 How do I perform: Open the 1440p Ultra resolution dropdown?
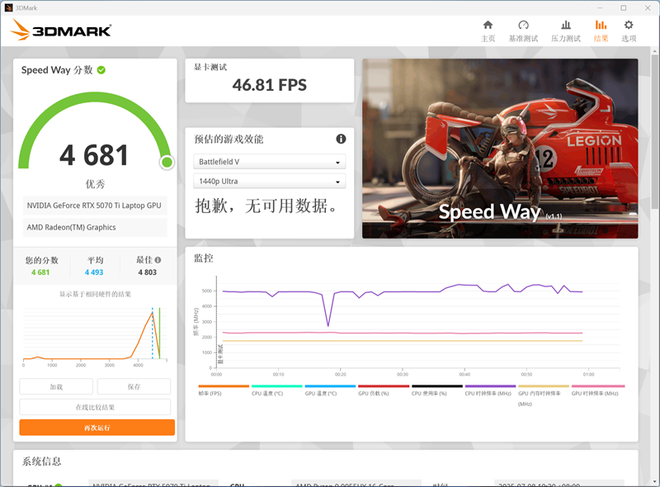tap(268, 181)
